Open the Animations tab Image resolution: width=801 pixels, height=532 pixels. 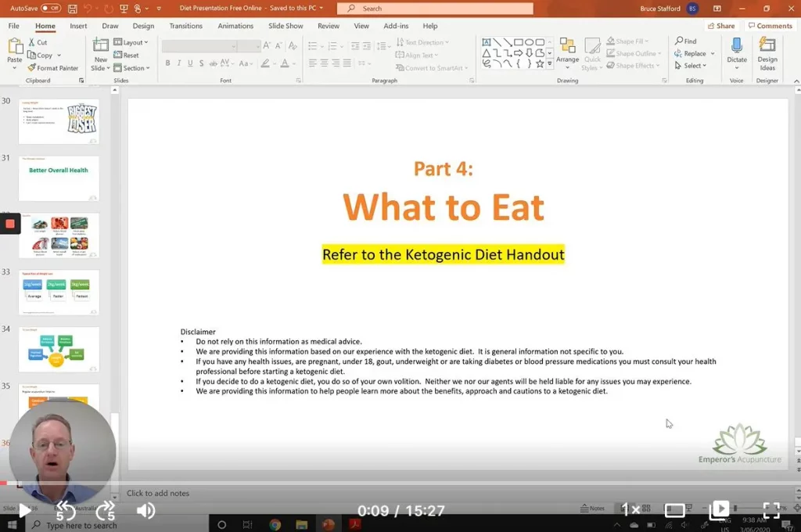tap(235, 26)
